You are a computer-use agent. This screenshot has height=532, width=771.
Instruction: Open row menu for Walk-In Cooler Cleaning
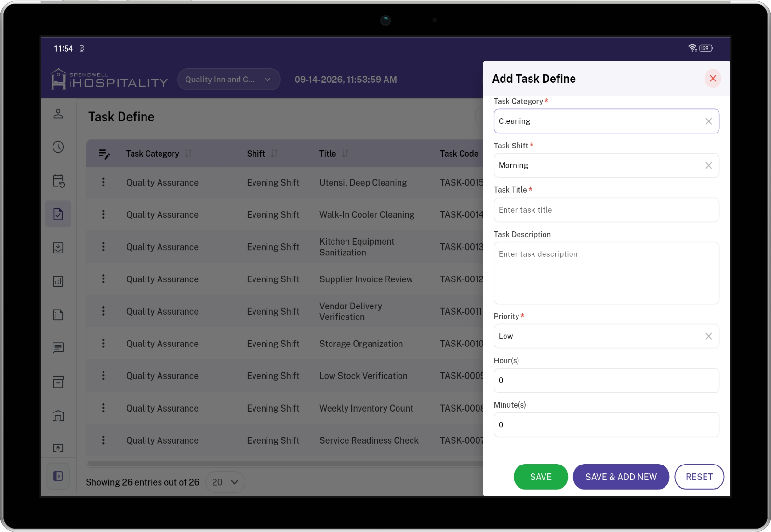(x=103, y=214)
